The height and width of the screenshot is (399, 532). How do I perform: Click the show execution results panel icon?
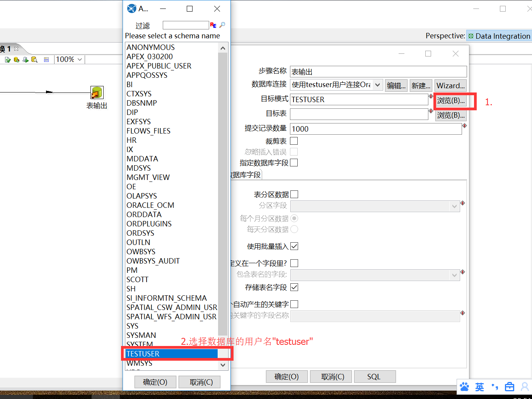click(46, 59)
